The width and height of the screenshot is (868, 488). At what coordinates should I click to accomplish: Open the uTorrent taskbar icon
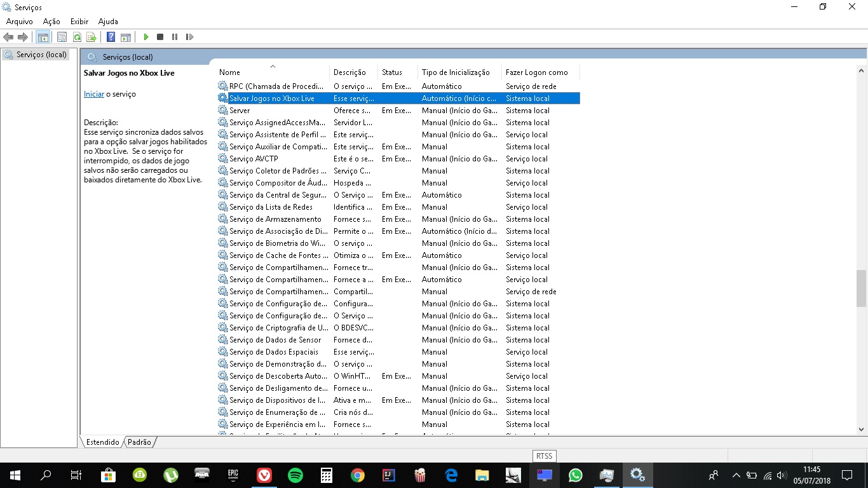[x=171, y=475]
